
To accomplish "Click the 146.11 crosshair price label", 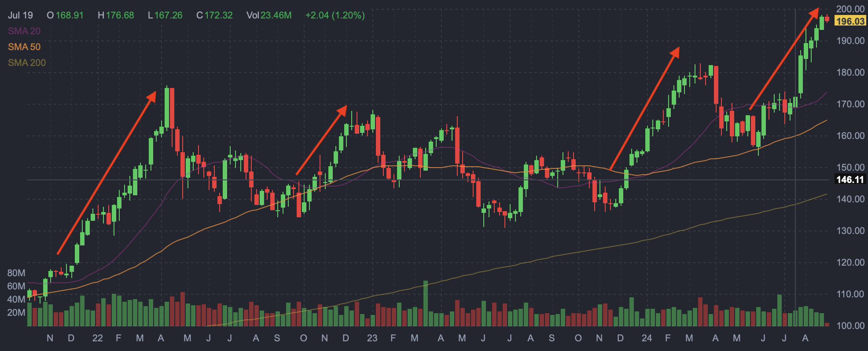I will click(850, 179).
